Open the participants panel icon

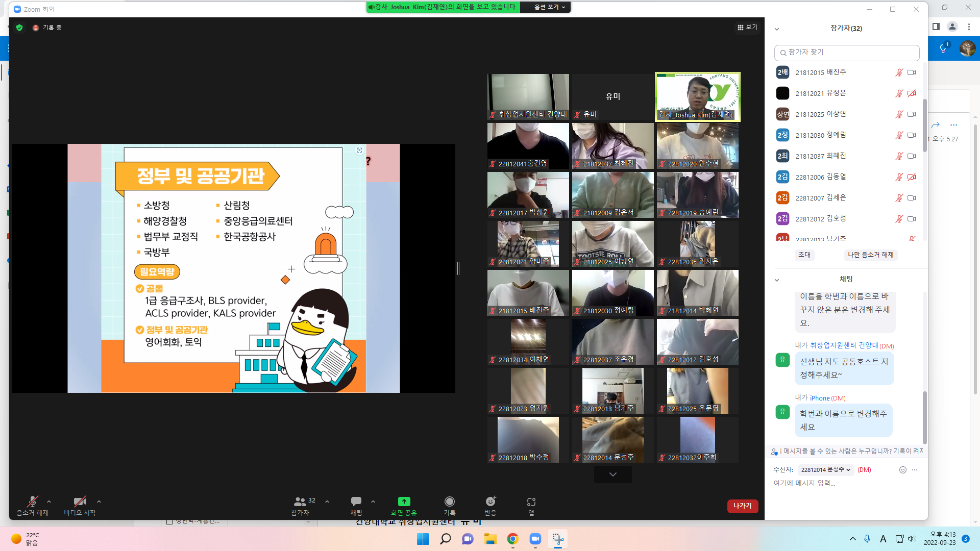pyautogui.click(x=300, y=502)
